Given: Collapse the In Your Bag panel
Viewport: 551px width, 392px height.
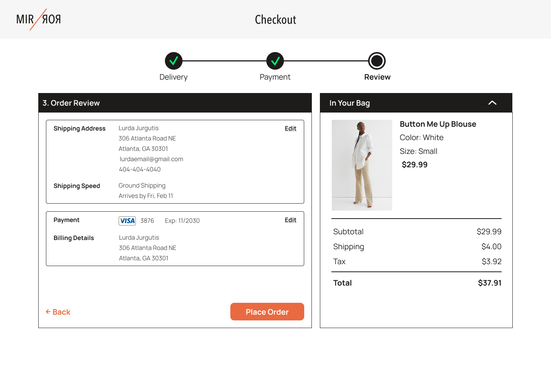Looking at the screenshot, I should coord(492,103).
